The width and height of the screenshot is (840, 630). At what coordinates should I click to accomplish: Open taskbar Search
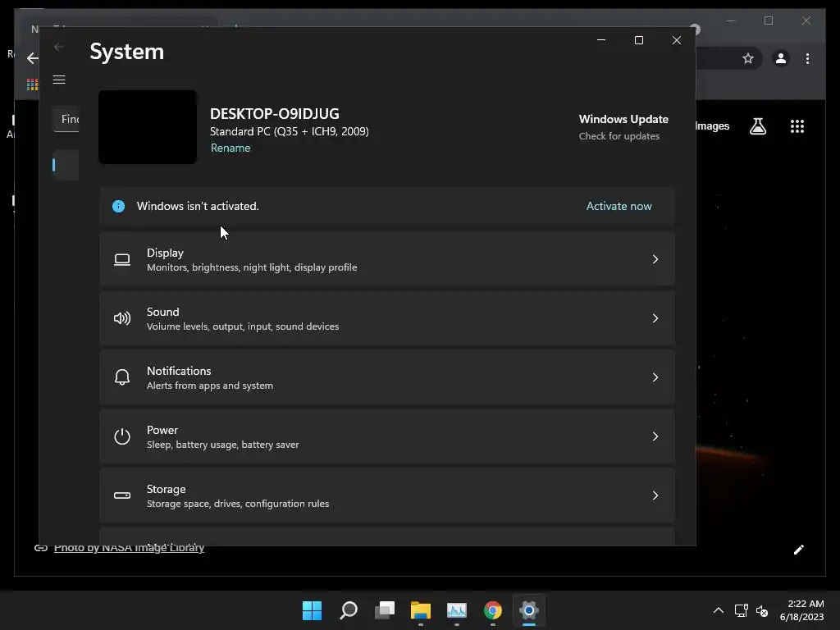(348, 610)
